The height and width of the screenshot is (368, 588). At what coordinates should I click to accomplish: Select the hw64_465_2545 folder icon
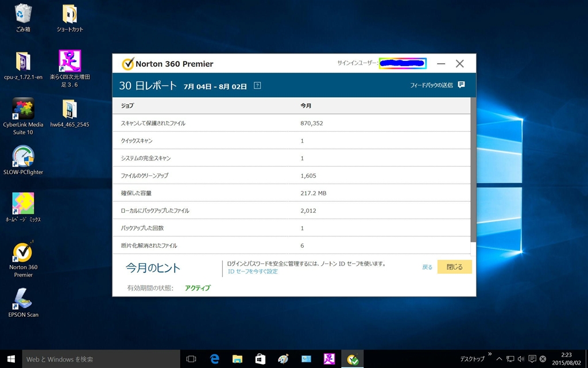pos(69,109)
